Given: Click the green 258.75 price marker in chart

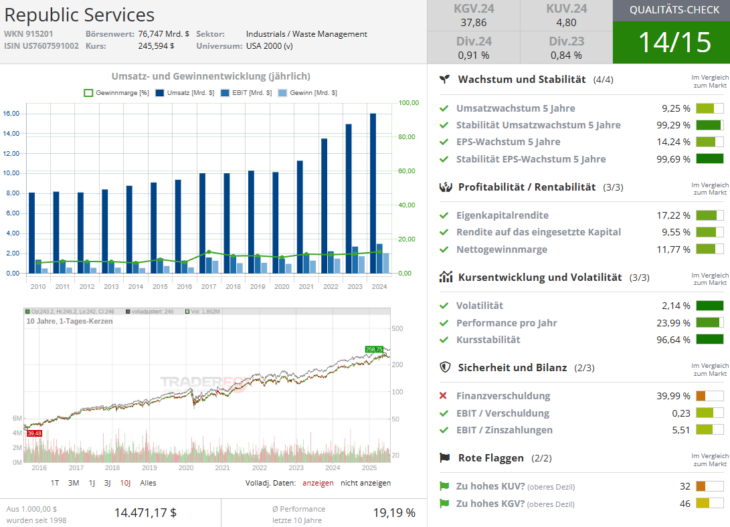Looking at the screenshot, I should coord(374,349).
